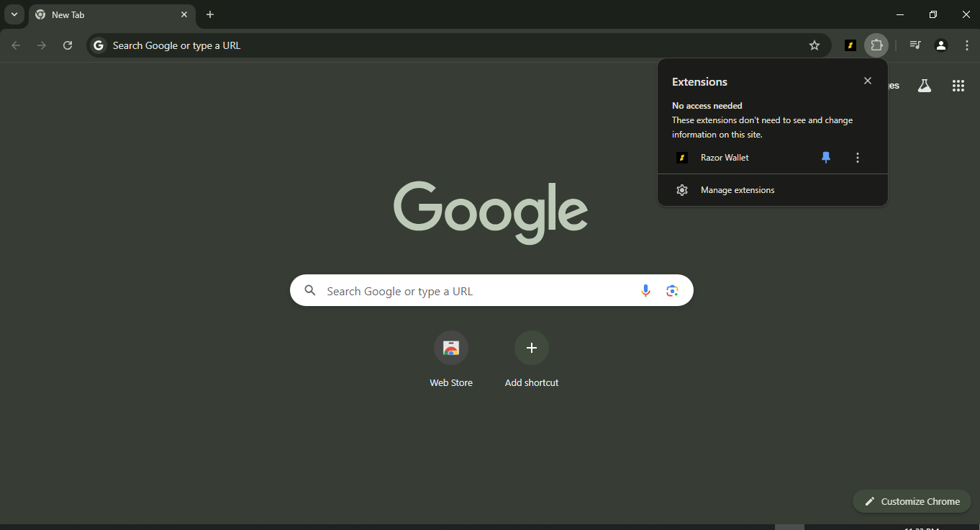Expand the tab search dropdown arrow
This screenshot has height=530, width=980.
[14, 14]
